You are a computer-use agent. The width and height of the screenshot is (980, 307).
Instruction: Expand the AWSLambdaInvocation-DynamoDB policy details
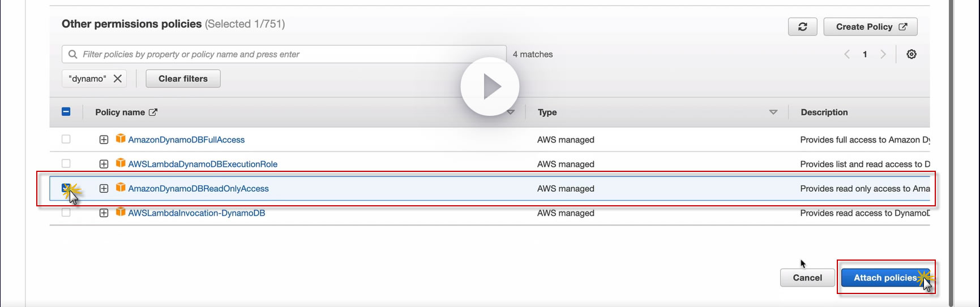pyautogui.click(x=104, y=213)
